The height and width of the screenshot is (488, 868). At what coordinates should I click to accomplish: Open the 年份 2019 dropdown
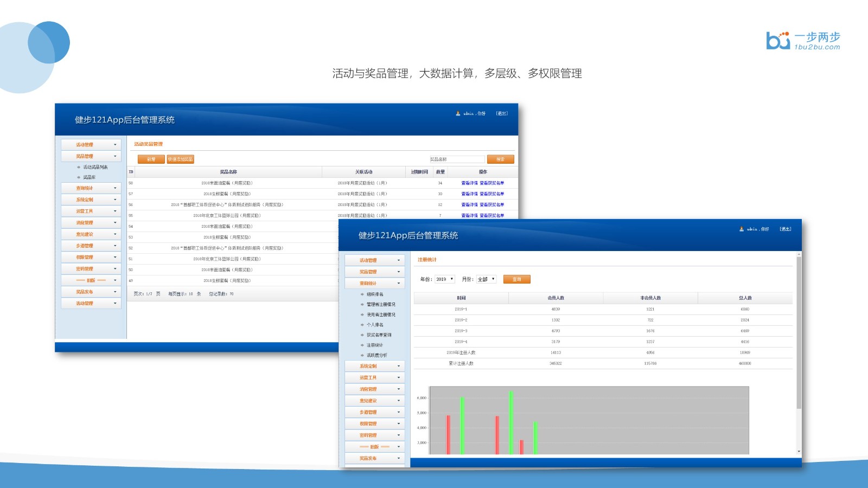tap(445, 279)
